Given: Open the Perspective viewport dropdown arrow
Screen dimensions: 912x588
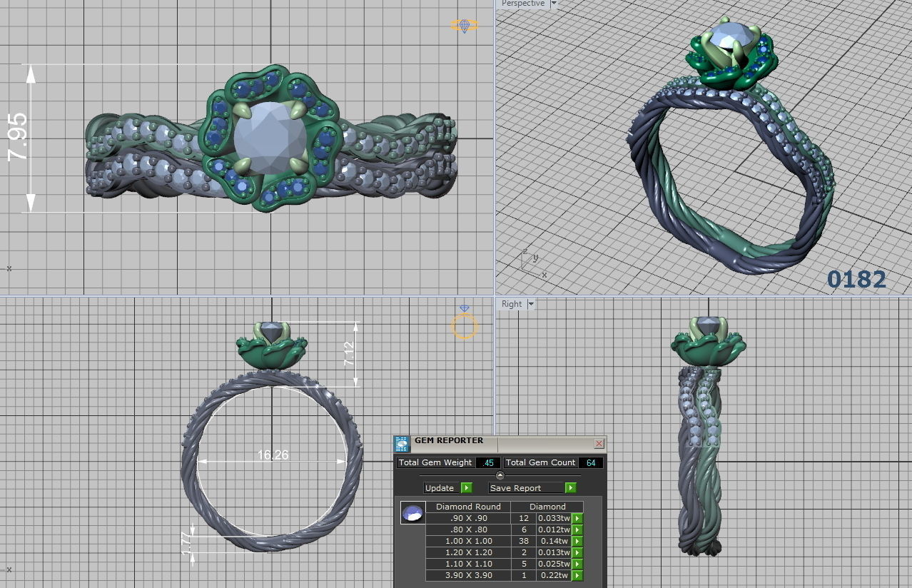Looking at the screenshot, I should 553,4.
